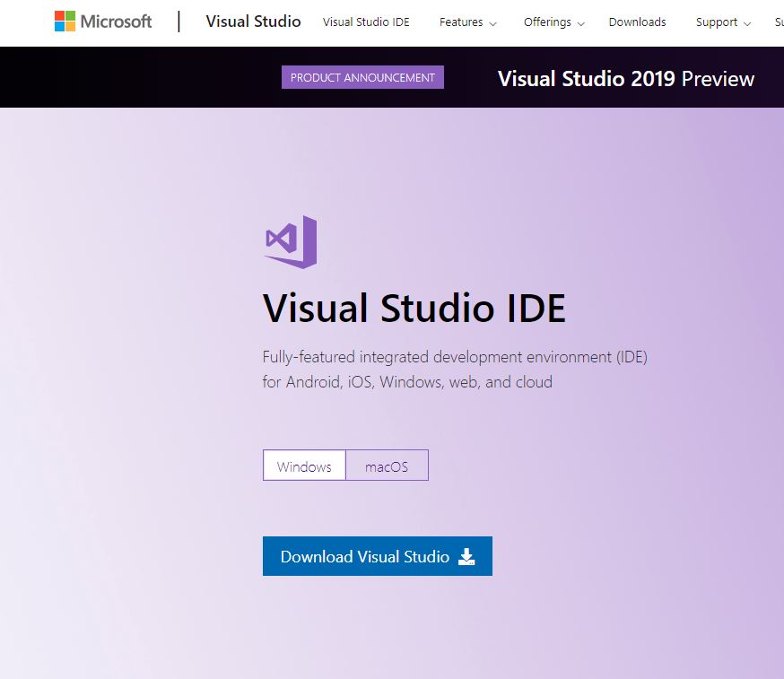Click the Visual Studio IDE heading

(x=414, y=308)
